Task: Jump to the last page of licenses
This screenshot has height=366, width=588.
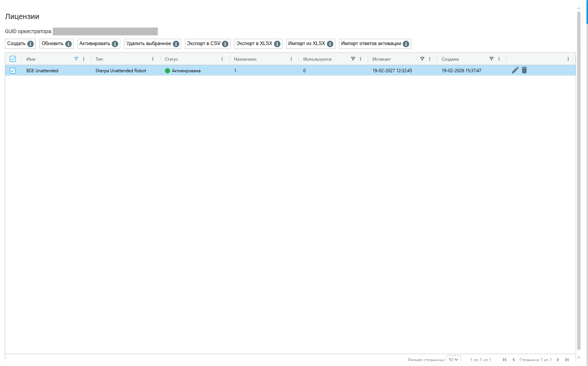Action: click(x=566, y=360)
